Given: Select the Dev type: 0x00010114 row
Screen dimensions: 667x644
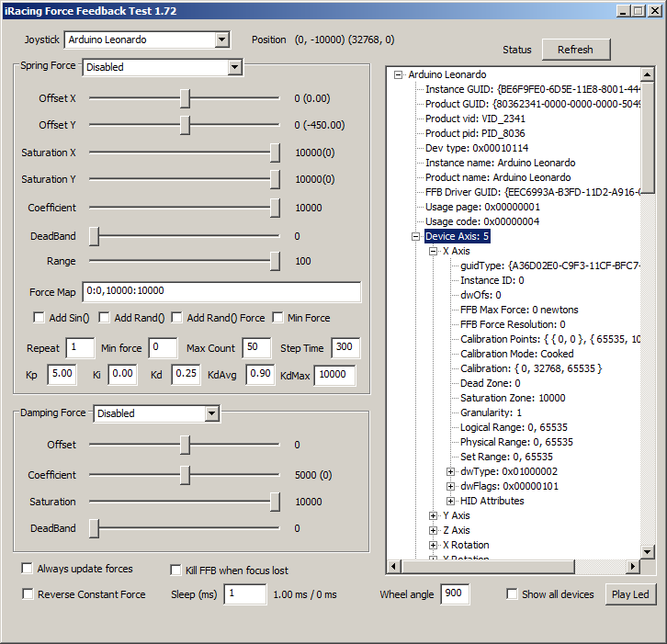Looking at the screenshot, I should (x=477, y=148).
